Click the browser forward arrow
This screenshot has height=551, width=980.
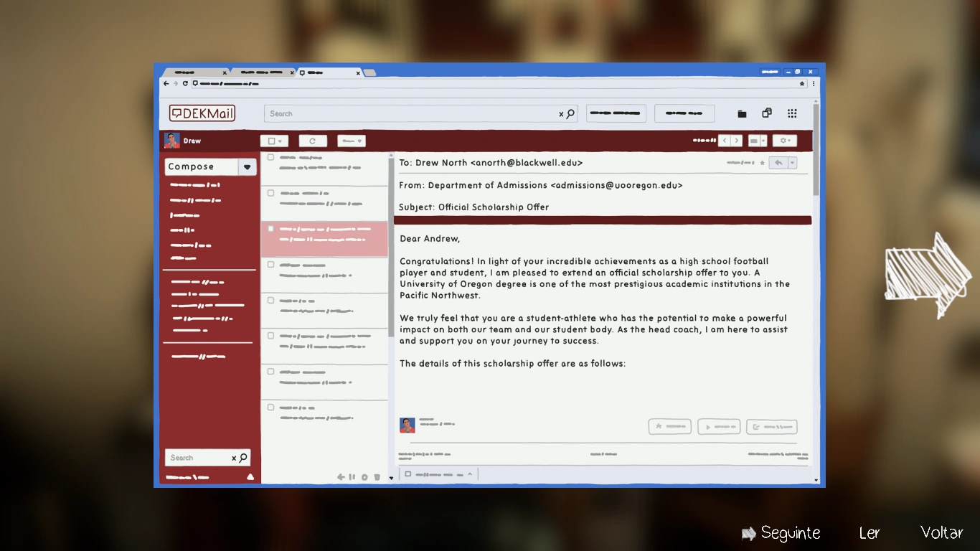(176, 83)
